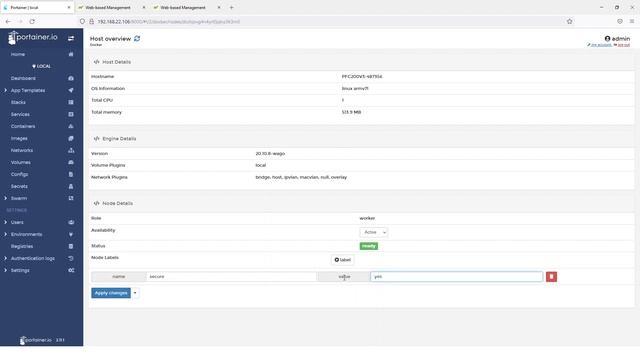This screenshot has height=360, width=640.
Task: Click the Containers cubes icon
Action: point(71,126)
